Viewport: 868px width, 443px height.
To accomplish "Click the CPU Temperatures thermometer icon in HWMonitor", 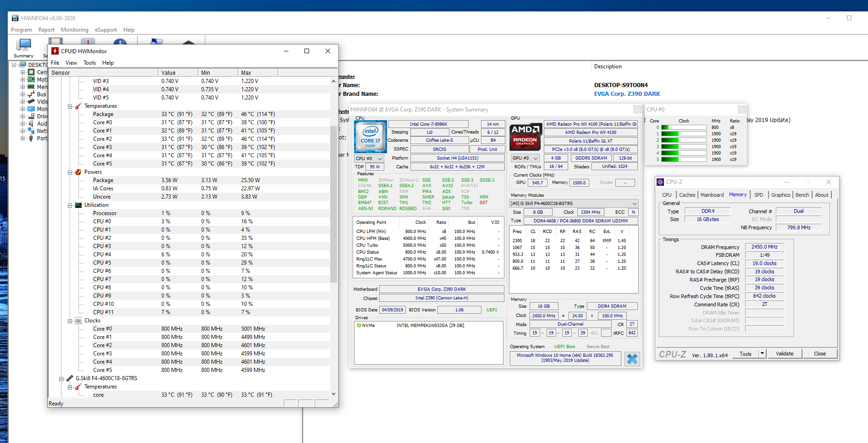I will click(78, 106).
